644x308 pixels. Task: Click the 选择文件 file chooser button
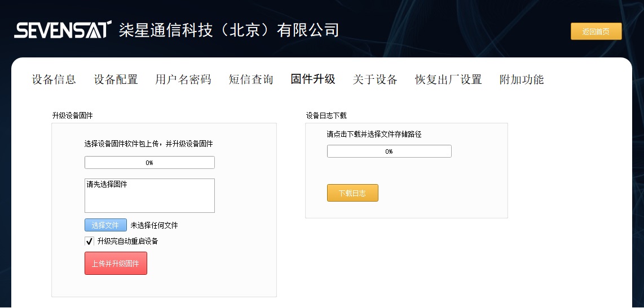[105, 225]
